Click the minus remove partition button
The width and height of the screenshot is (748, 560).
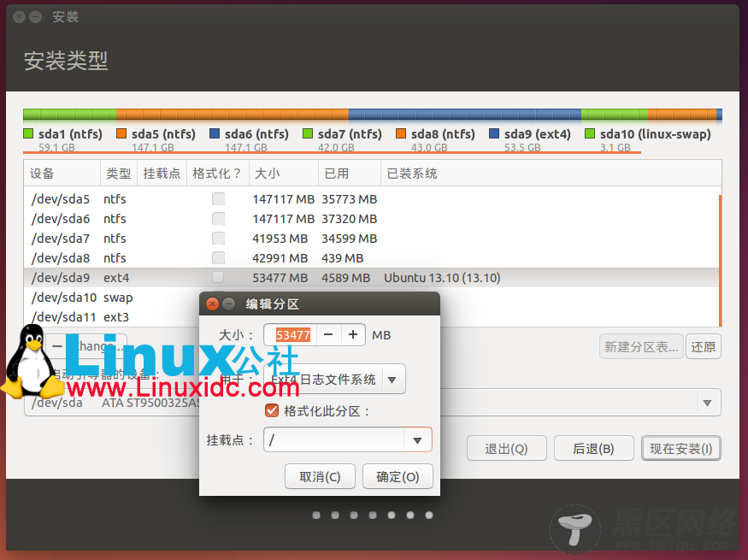56,346
